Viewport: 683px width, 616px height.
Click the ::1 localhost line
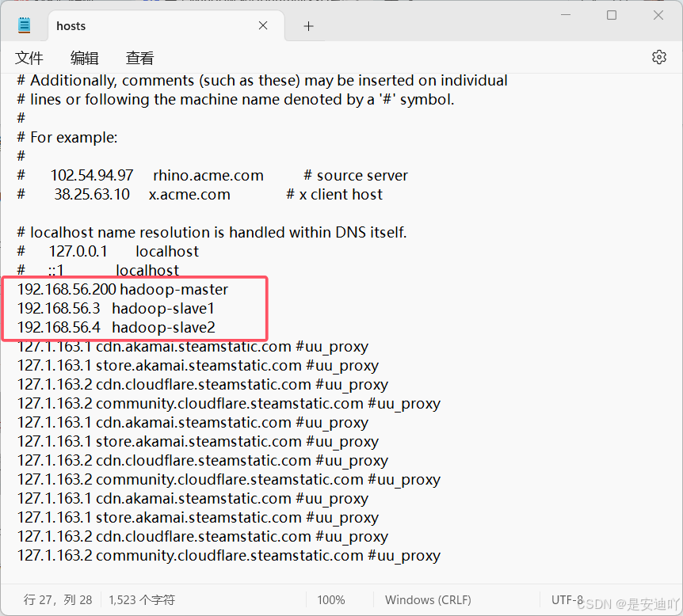(98, 270)
